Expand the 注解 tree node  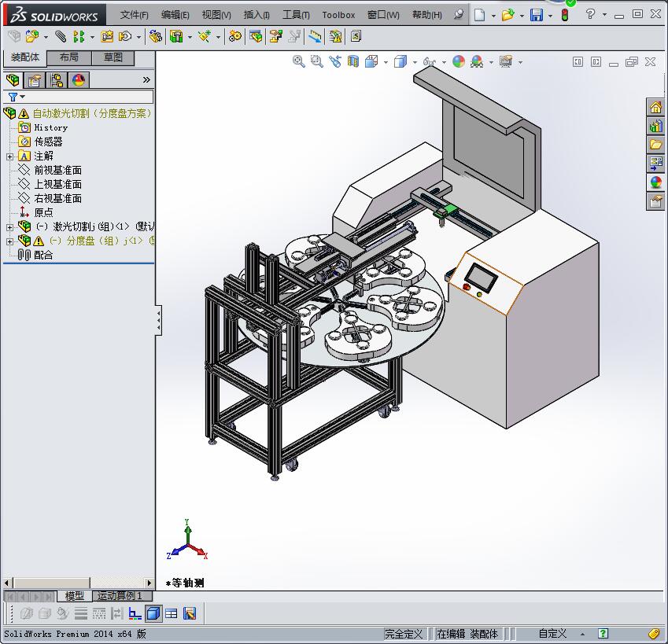pyautogui.click(x=9, y=156)
